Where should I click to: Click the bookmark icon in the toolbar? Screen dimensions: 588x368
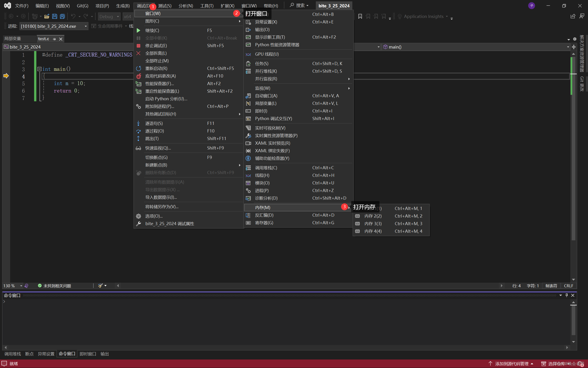coord(360,17)
